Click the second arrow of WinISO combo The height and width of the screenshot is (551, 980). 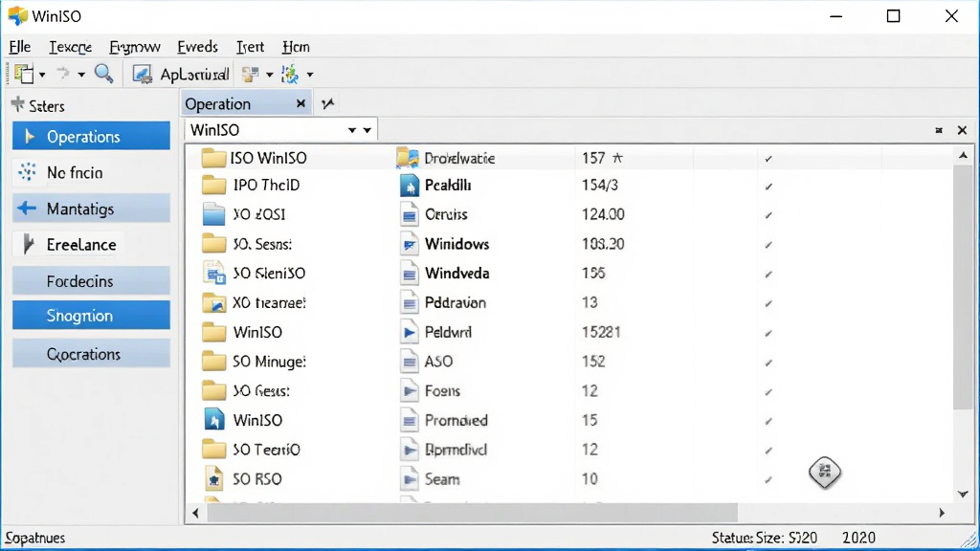(x=367, y=130)
